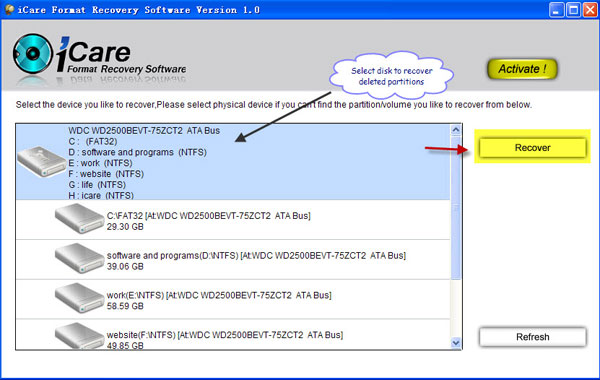Click drive icon for software and programs partition
The width and height of the screenshot is (600, 380).
coord(79,258)
